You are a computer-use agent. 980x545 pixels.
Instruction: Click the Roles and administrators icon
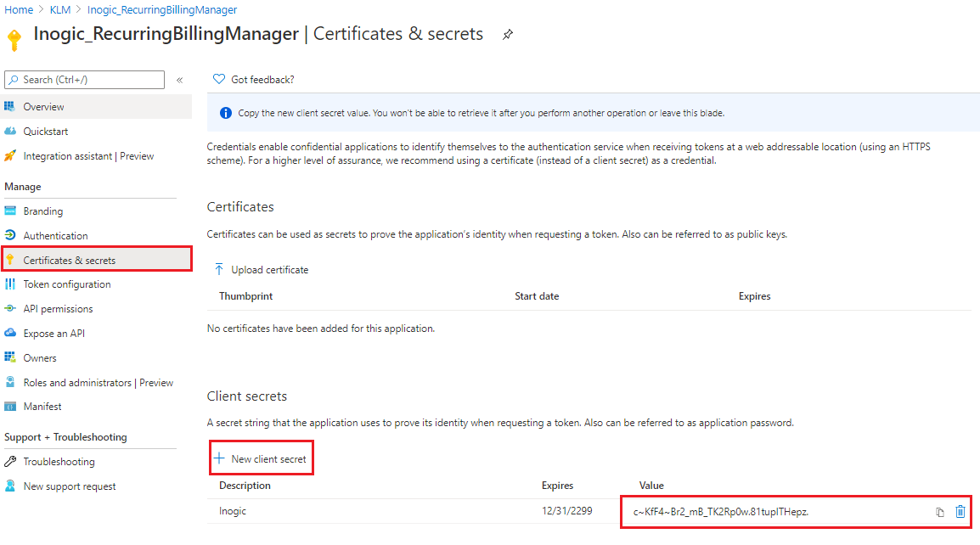pyautogui.click(x=10, y=381)
